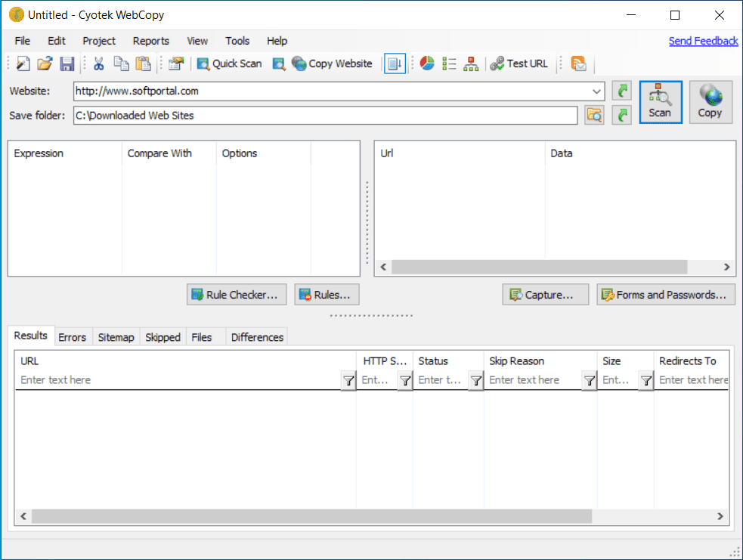Click the Save folder text field
The height and width of the screenshot is (560, 743).
click(x=325, y=116)
